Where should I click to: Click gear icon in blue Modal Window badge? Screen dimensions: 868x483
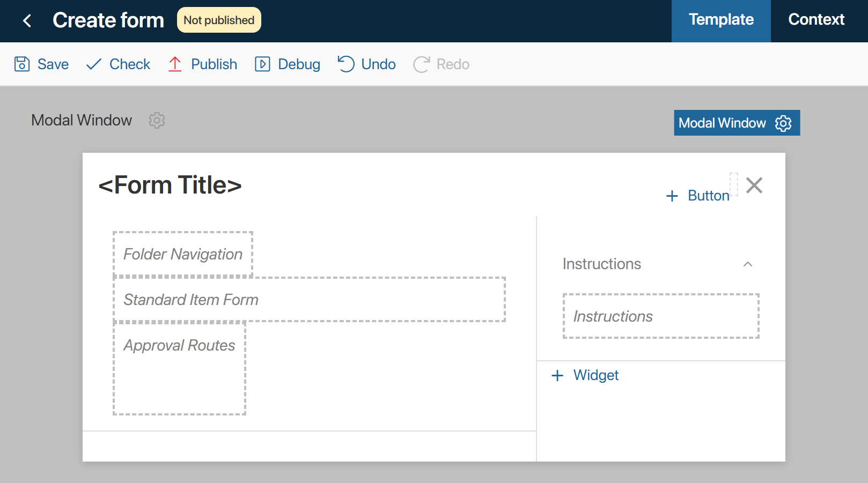click(783, 123)
